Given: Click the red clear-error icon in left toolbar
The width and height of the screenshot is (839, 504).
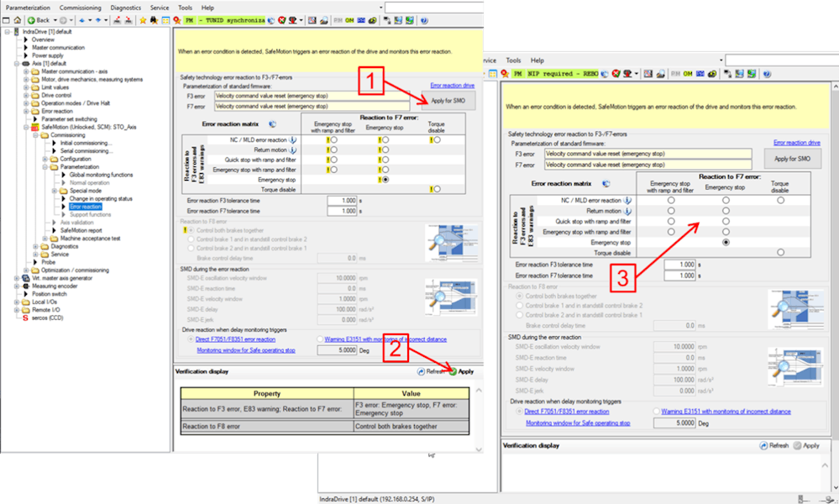Looking at the screenshot, I should coord(282,20).
